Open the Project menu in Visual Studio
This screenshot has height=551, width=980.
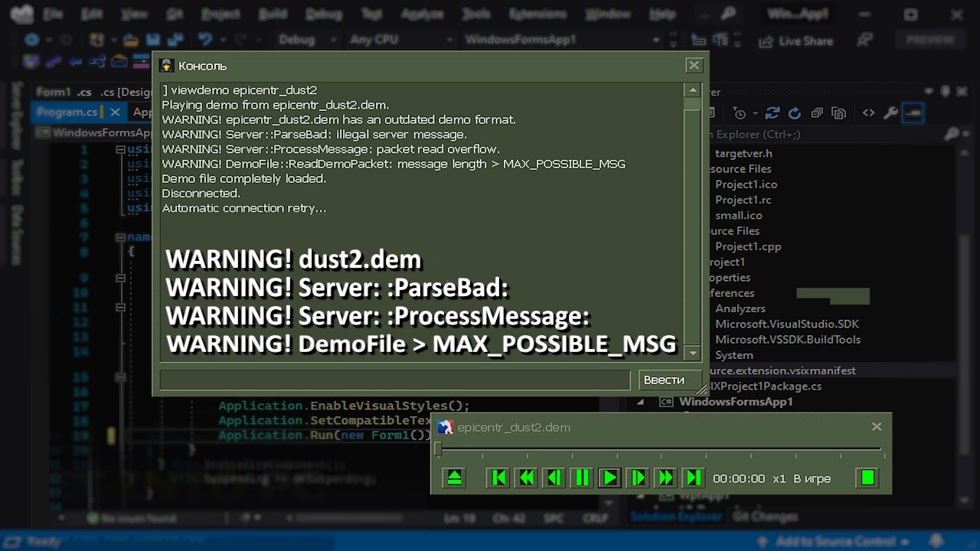coord(220,14)
